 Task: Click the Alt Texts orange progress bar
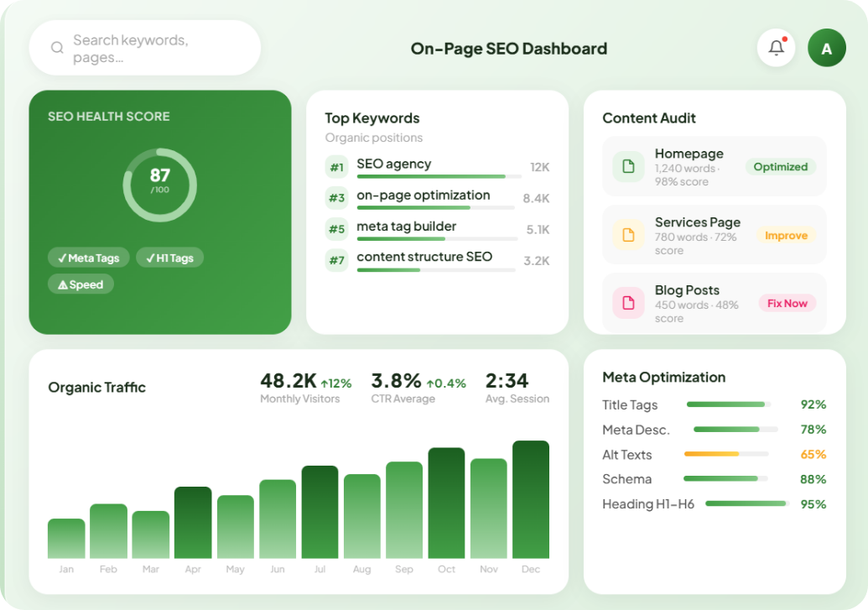tap(726, 454)
